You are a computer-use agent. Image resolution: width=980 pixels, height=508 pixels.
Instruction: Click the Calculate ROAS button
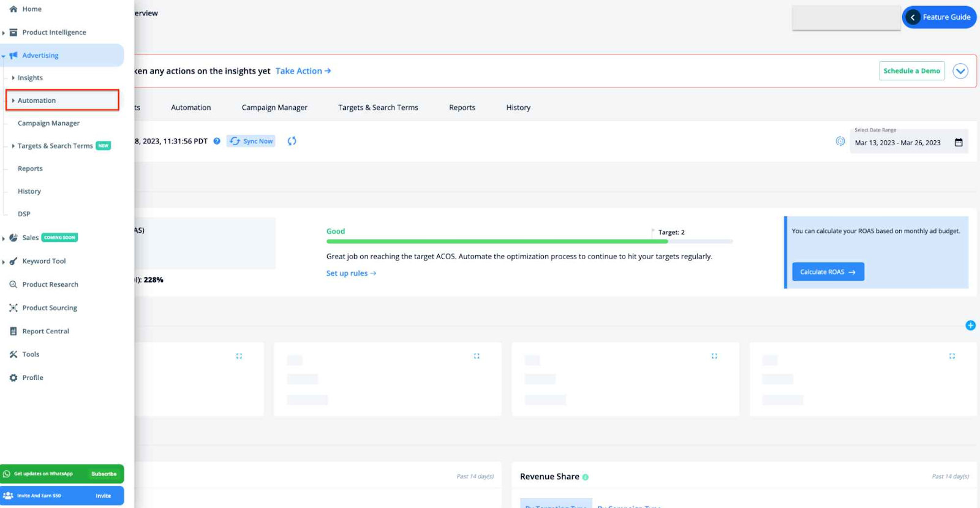click(x=827, y=272)
